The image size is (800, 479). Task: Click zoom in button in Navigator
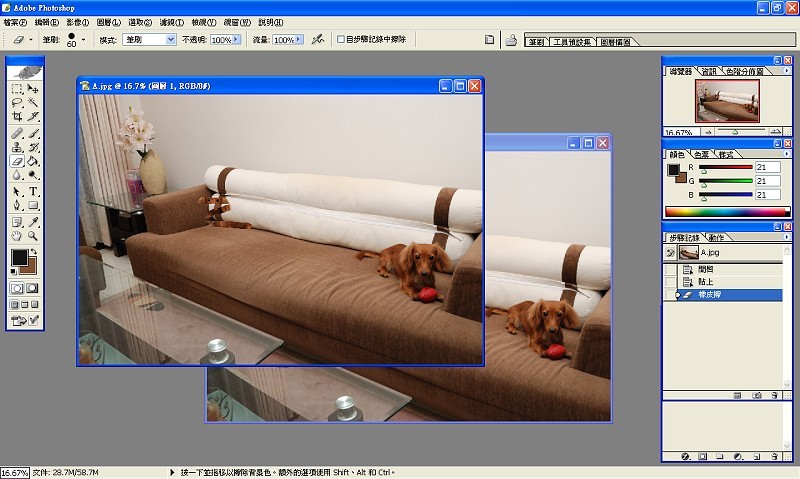pos(776,132)
